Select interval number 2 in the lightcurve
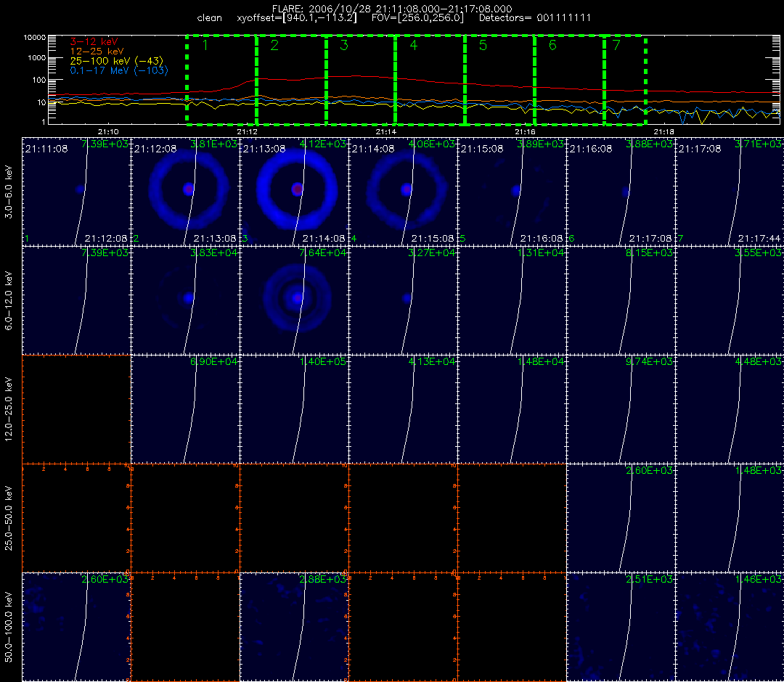 coord(274,45)
